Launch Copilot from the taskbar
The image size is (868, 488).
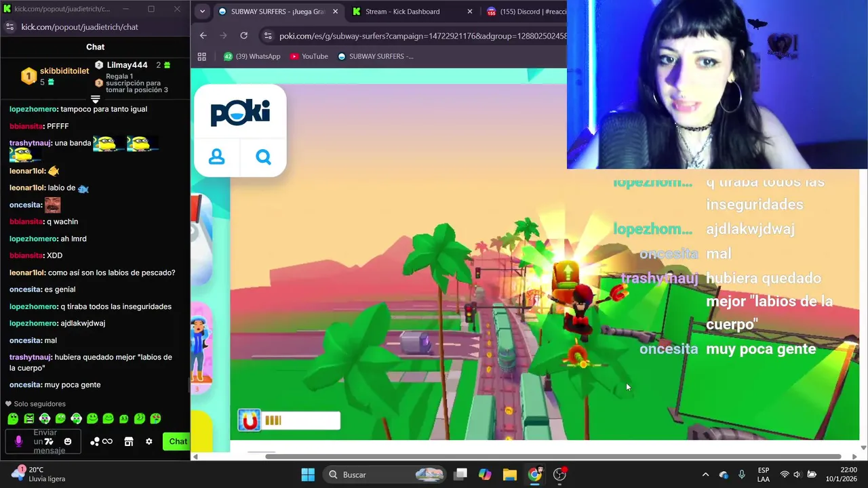pos(485,474)
